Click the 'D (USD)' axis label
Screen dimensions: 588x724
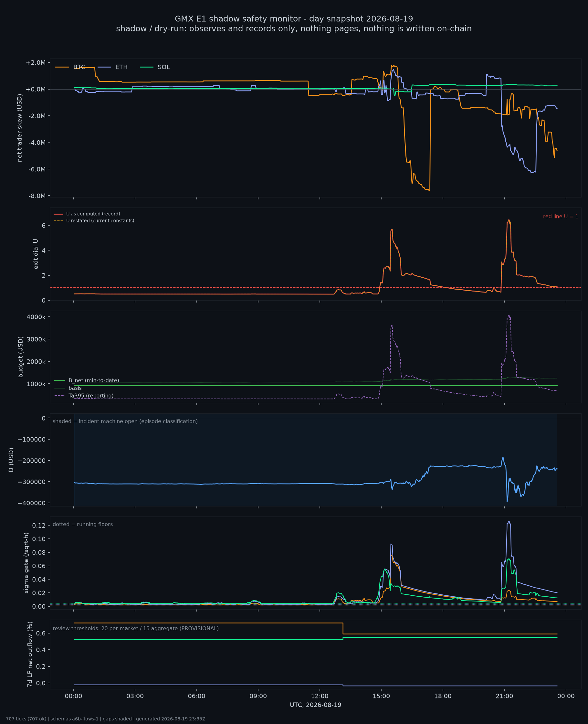coord(11,460)
